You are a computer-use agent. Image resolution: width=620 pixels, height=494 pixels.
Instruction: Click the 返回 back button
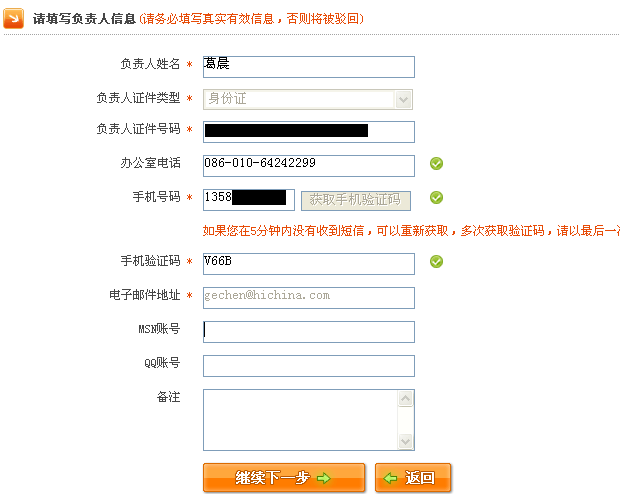point(413,478)
